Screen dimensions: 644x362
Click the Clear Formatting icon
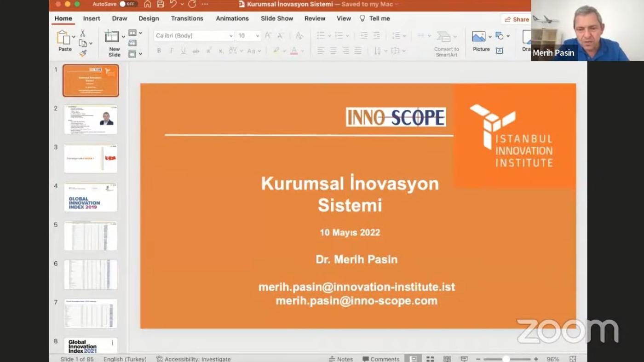pos(299,35)
